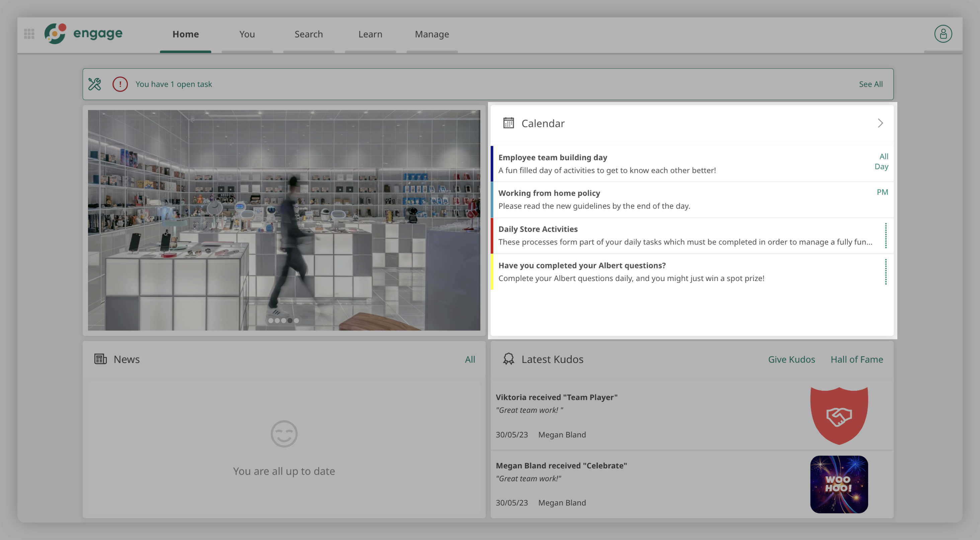Open Daily Store Activities dotted menu

click(886, 236)
